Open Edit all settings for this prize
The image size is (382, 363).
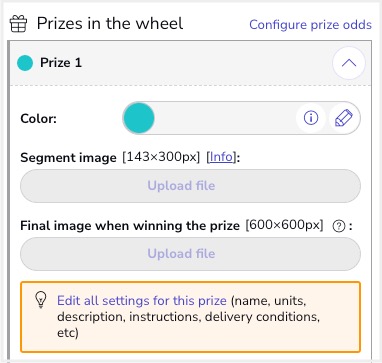click(x=142, y=301)
